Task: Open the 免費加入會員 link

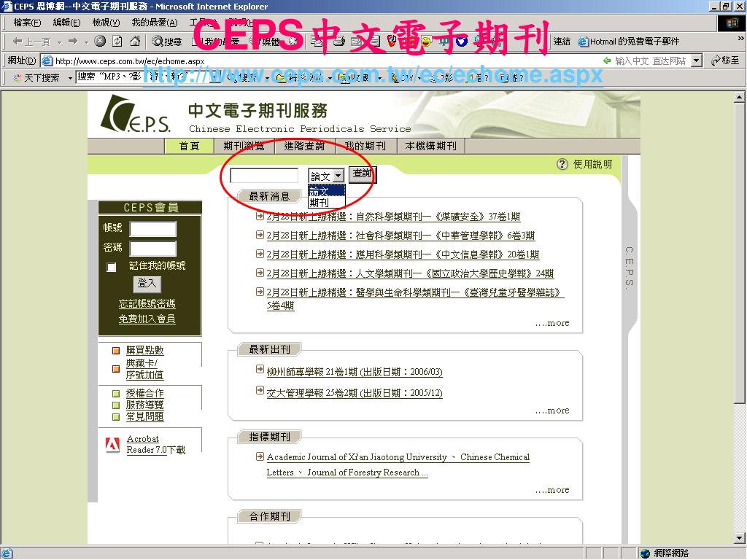Action: [x=147, y=319]
